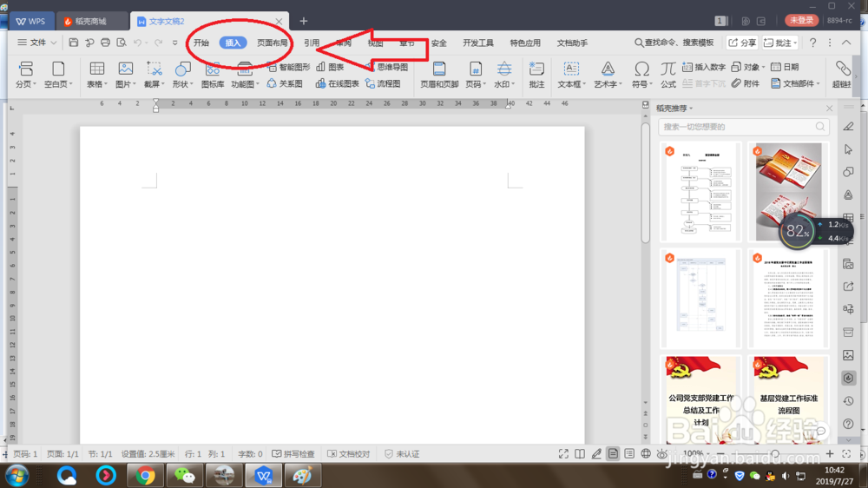
Task: Insert Date (日期)
Action: click(785, 67)
